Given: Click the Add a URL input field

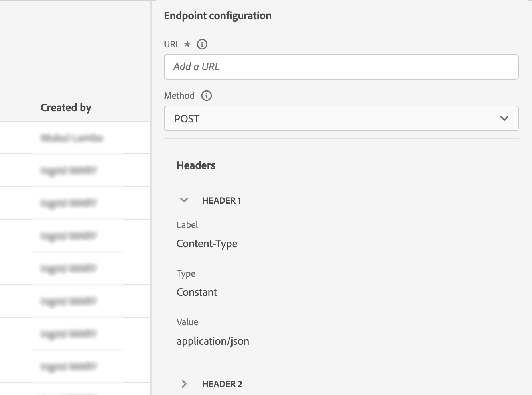Looking at the screenshot, I should click(x=341, y=67).
